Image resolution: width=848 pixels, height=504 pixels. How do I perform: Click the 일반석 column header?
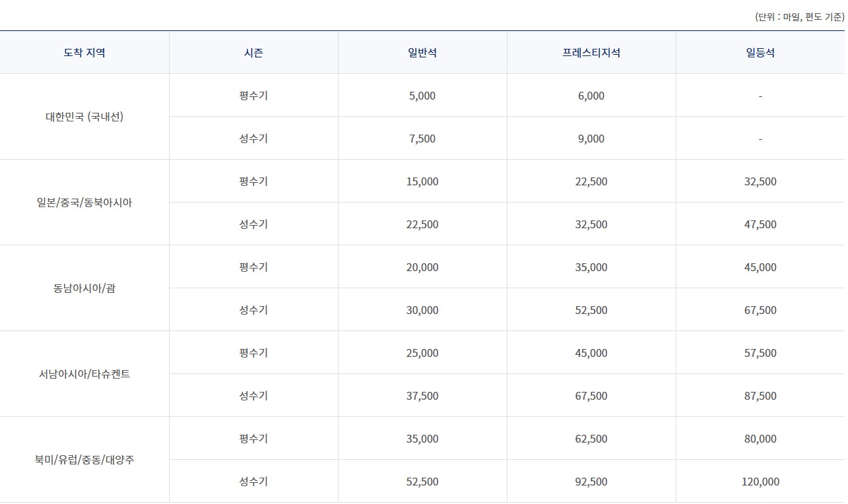tap(422, 53)
